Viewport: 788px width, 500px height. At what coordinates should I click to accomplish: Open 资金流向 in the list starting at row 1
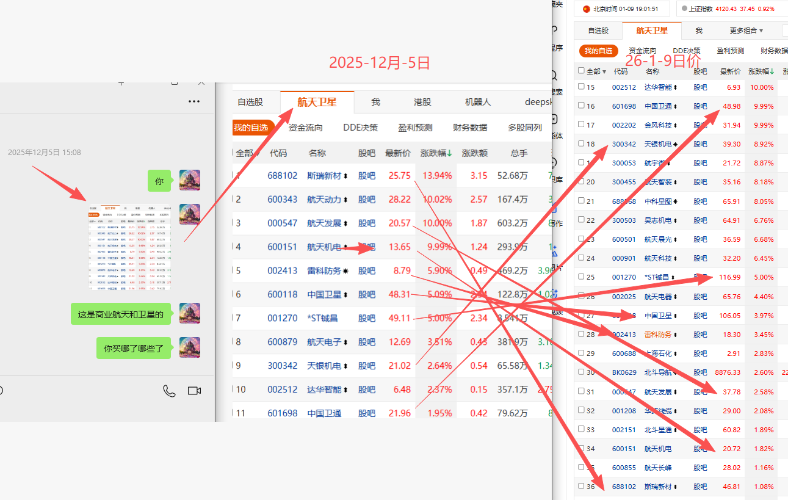(306, 128)
